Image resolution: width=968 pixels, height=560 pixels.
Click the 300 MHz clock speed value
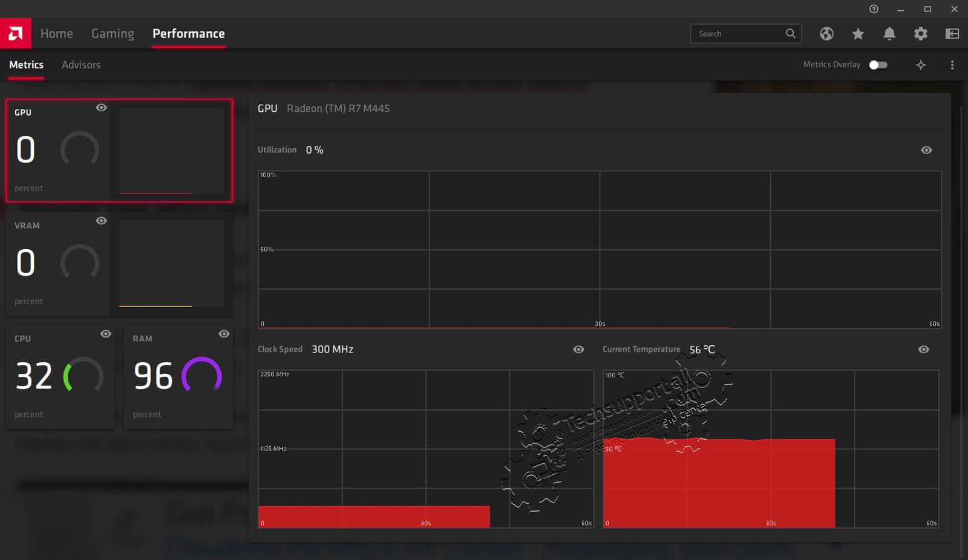pyautogui.click(x=333, y=350)
